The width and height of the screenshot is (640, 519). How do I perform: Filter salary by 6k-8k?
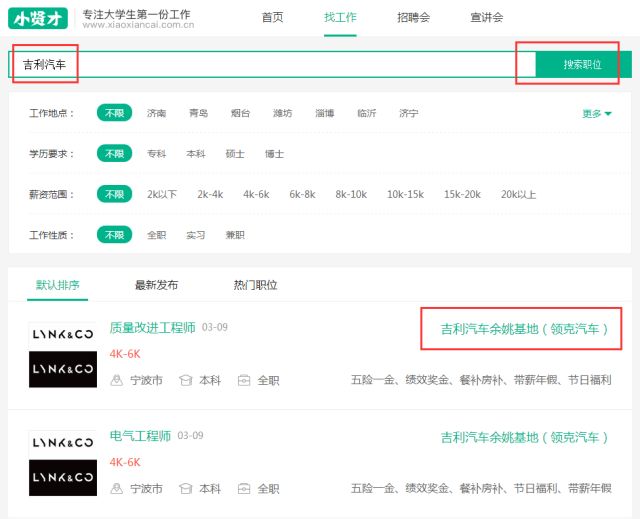pos(302,195)
